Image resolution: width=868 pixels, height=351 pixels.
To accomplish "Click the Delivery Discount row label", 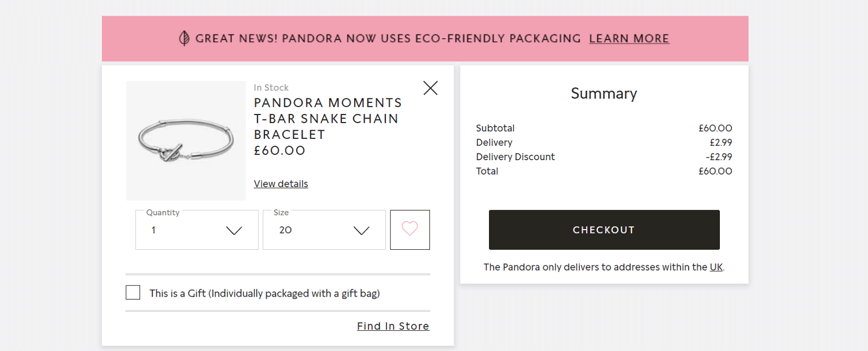I will [515, 157].
